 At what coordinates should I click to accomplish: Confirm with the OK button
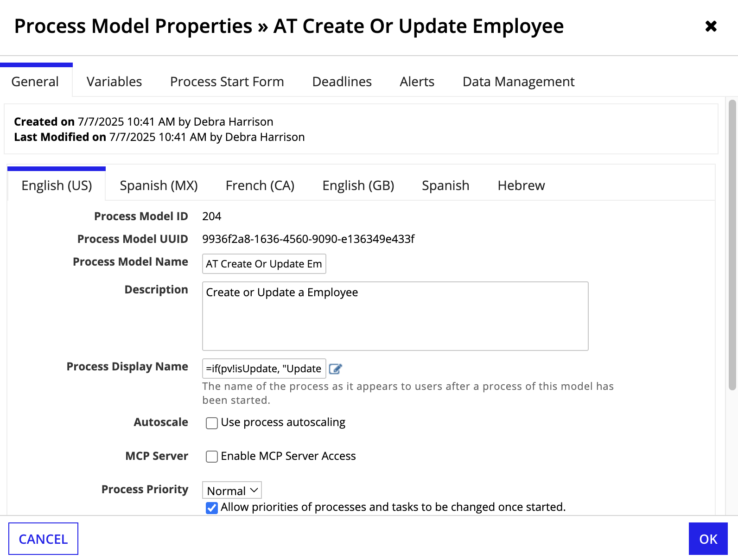point(708,539)
